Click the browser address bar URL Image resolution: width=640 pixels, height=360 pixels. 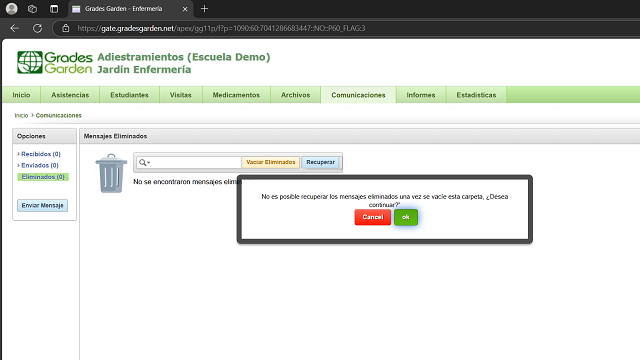point(221,28)
